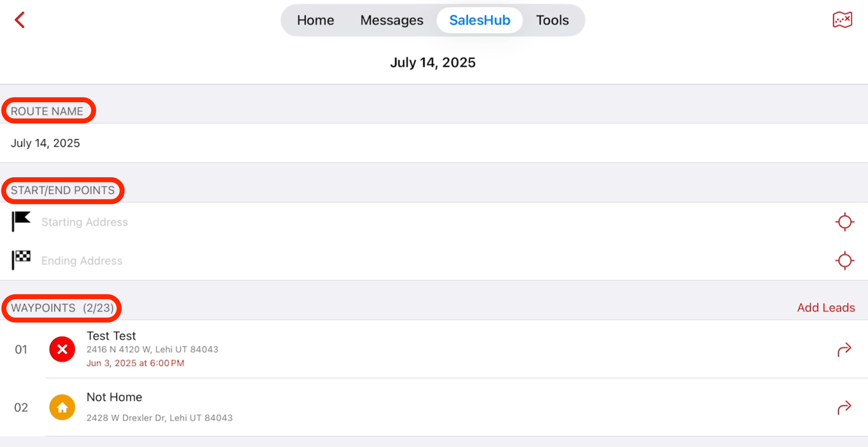Screen dimensions: 868x447
Task: Navigate to Not Home waypoint arrow
Action: 844,407
